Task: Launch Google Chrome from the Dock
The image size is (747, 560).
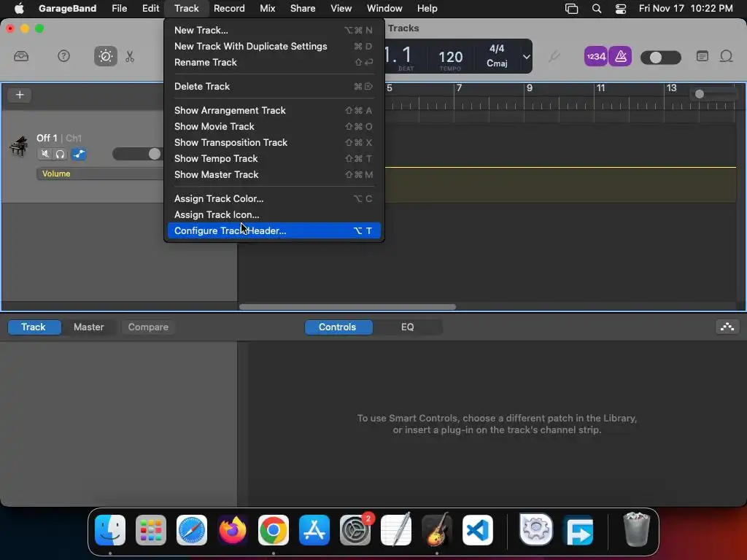Action: pos(274,530)
